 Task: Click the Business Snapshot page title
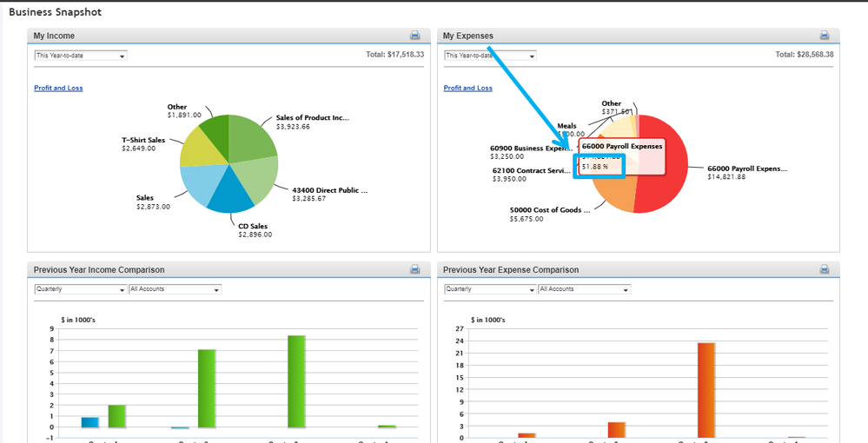[56, 11]
